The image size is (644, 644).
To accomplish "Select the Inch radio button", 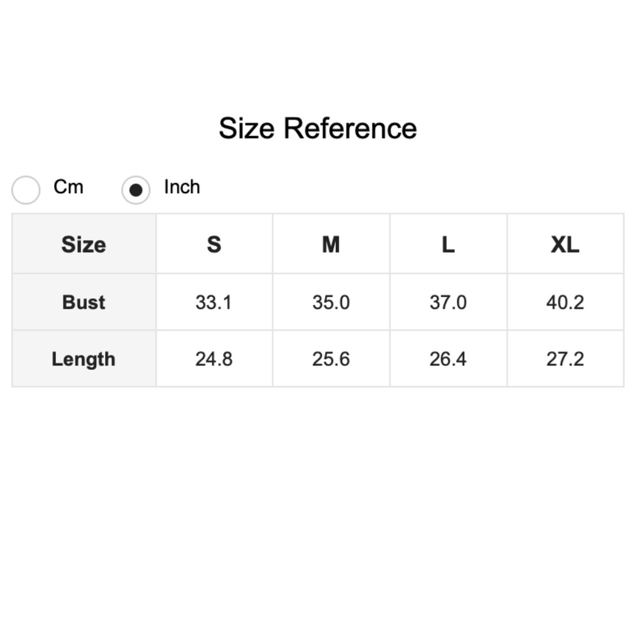I will [136, 190].
